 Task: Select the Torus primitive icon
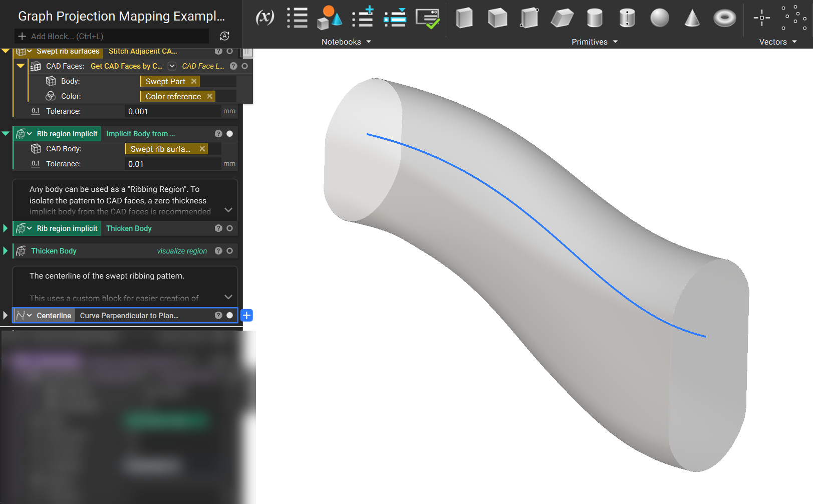coord(724,19)
